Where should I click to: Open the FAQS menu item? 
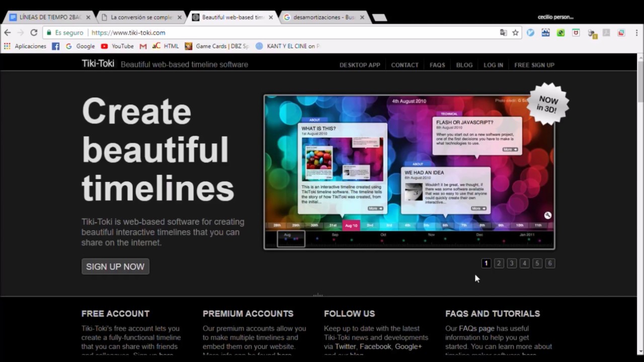(x=437, y=65)
